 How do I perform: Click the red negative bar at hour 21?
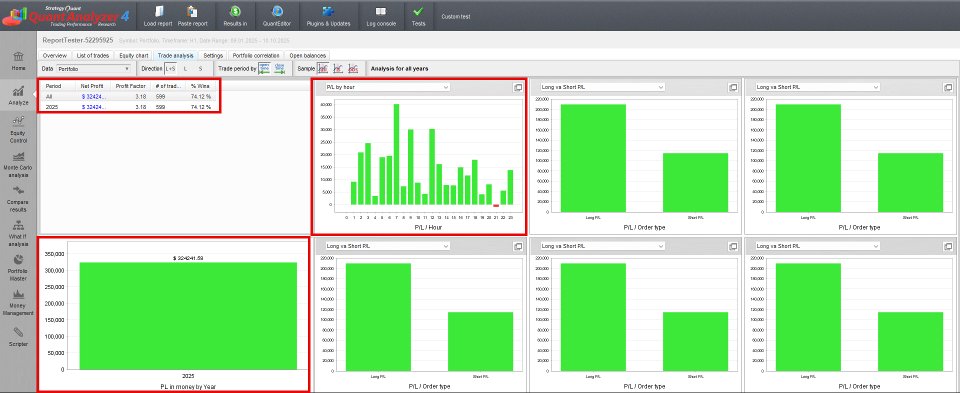[x=496, y=206]
